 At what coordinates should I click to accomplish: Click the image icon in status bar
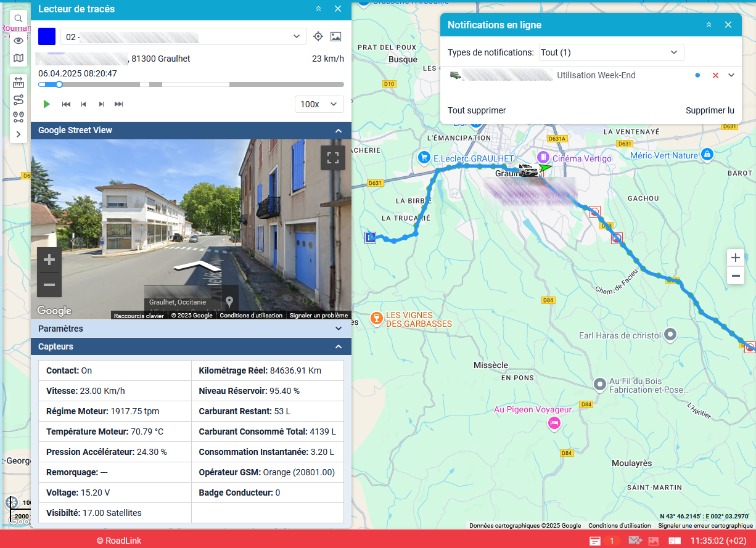pyautogui.click(x=654, y=541)
